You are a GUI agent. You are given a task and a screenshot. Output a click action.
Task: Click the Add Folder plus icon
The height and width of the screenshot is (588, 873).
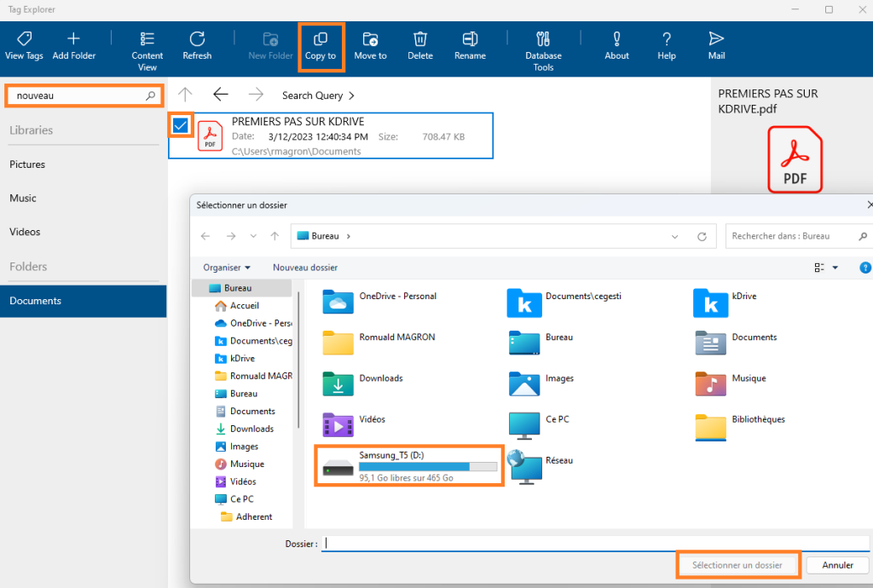tap(73, 38)
